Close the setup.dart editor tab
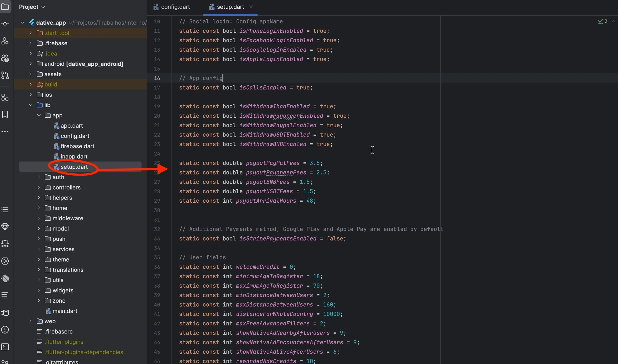The height and width of the screenshot is (364, 618). [x=251, y=7]
